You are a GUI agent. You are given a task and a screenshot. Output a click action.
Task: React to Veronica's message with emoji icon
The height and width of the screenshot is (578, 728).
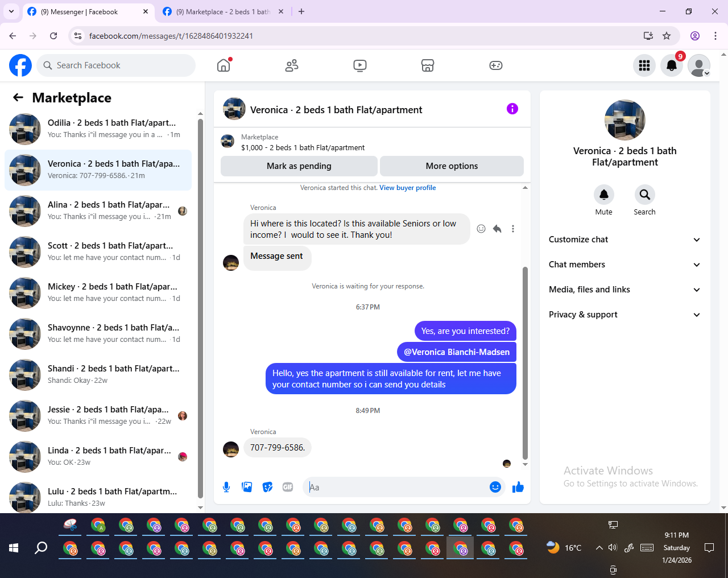coord(481,229)
